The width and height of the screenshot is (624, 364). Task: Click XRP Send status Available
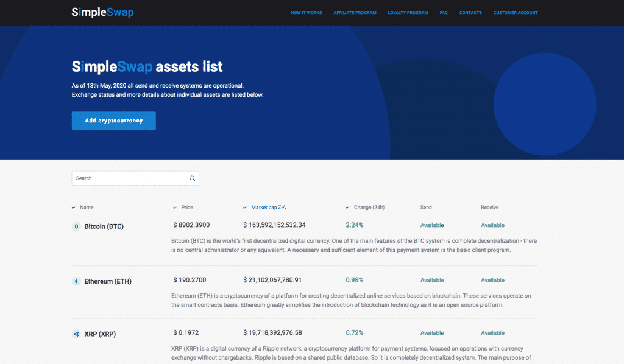(x=432, y=333)
